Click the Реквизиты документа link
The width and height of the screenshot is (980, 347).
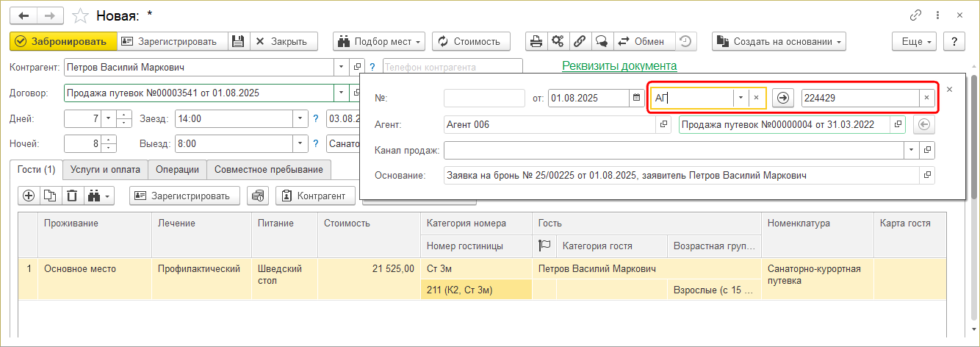(619, 65)
